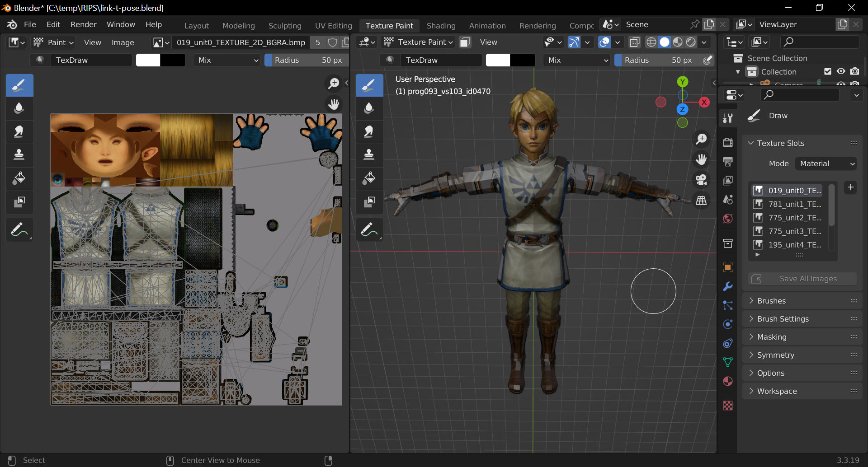Select the Clone tool in the image editor
The width and height of the screenshot is (868, 467).
pyautogui.click(x=19, y=154)
